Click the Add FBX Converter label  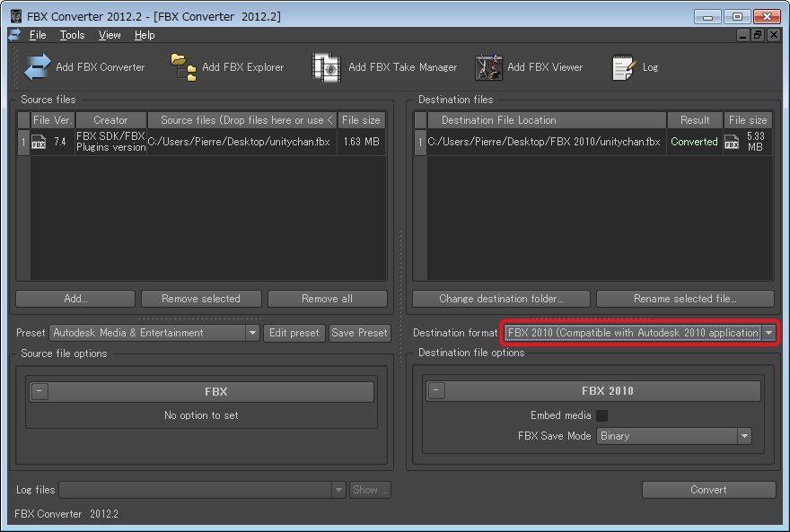pyautogui.click(x=101, y=67)
